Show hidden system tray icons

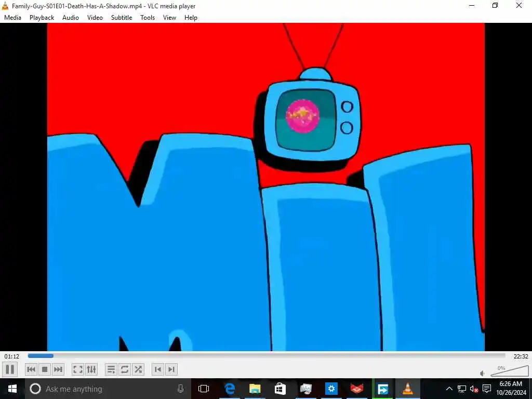pos(449,389)
